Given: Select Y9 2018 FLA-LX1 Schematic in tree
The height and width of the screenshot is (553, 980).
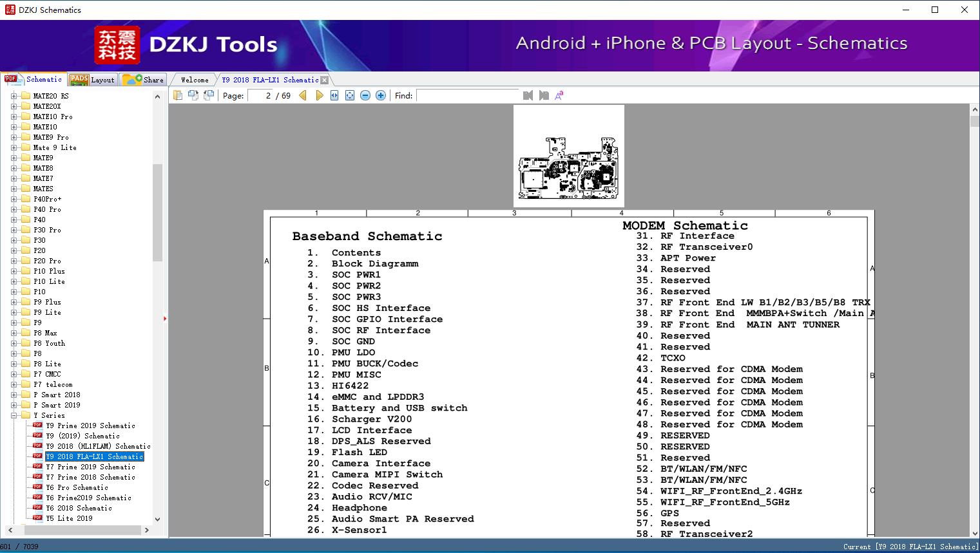Looking at the screenshot, I should click(x=95, y=456).
